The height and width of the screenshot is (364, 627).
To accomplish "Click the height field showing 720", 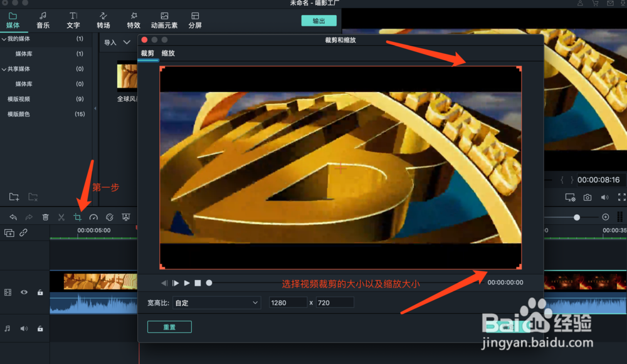I will (x=335, y=303).
